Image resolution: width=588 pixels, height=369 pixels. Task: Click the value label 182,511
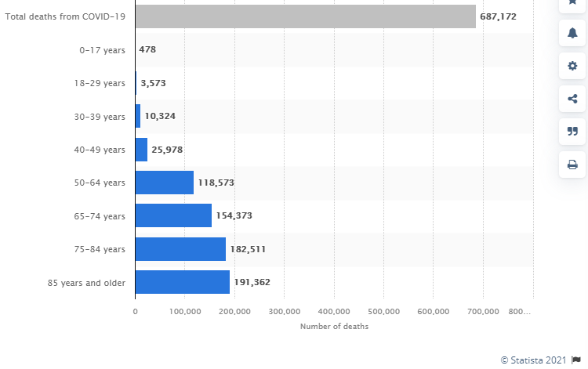click(248, 249)
